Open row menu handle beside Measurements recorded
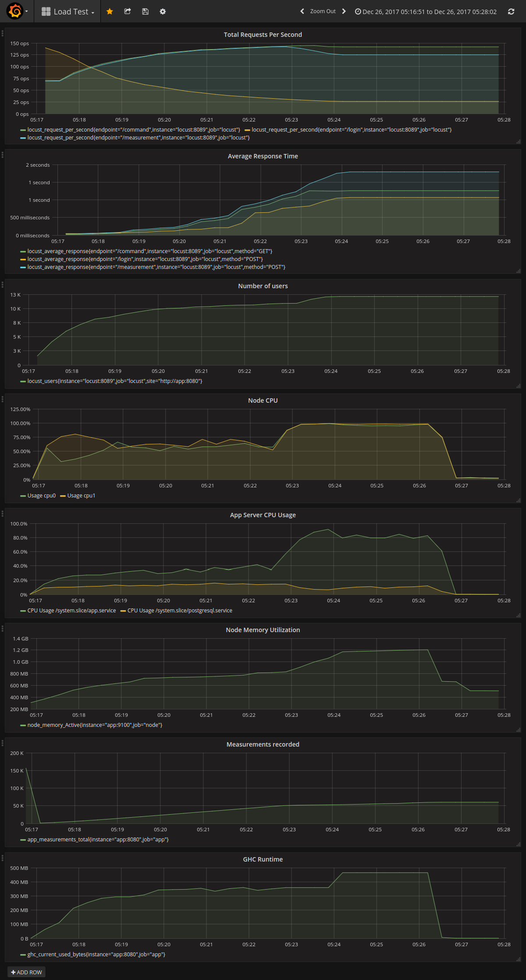The height and width of the screenshot is (980, 526). pos(2,743)
